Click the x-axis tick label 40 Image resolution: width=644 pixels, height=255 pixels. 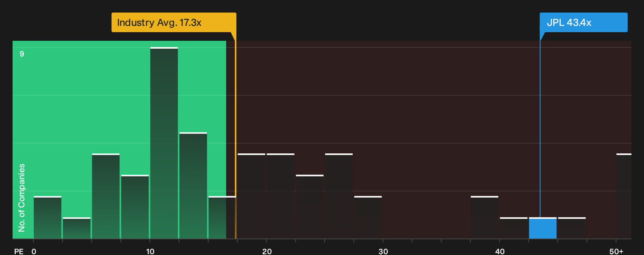(x=500, y=251)
